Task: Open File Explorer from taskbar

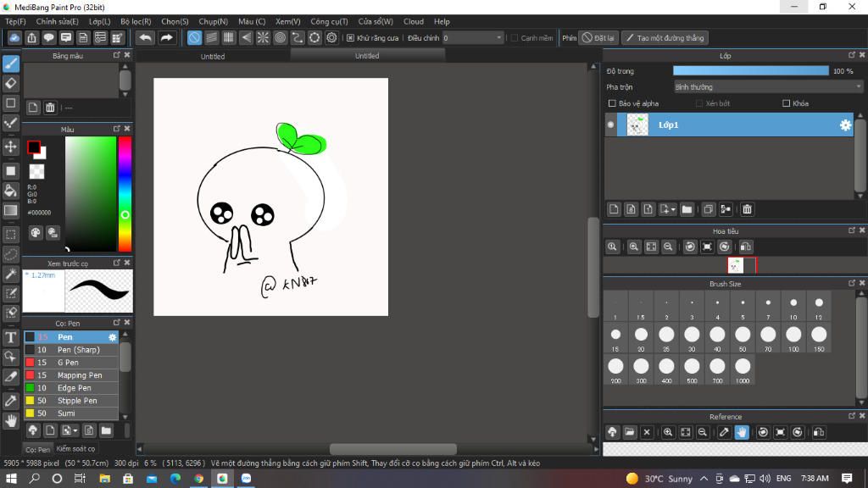Action: 104,478
